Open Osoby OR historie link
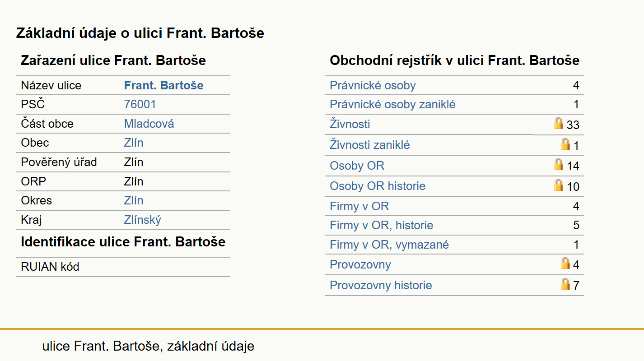The image size is (644, 361). click(378, 186)
